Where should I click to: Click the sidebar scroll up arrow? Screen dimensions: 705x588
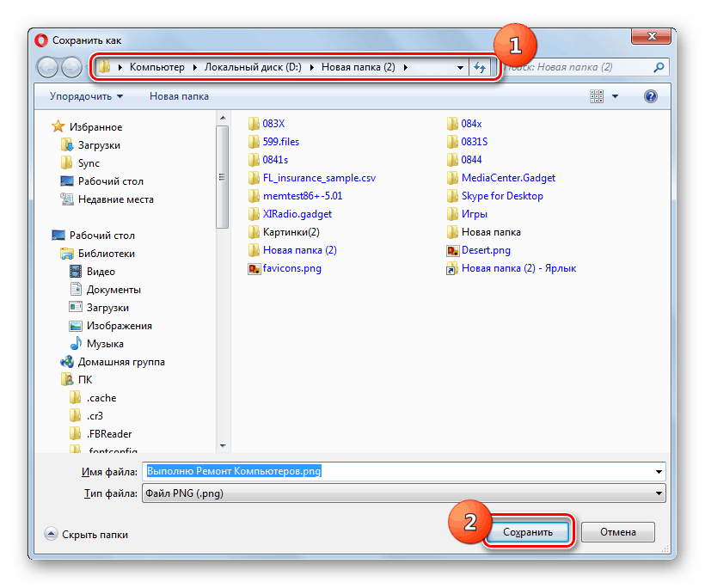tap(223, 119)
